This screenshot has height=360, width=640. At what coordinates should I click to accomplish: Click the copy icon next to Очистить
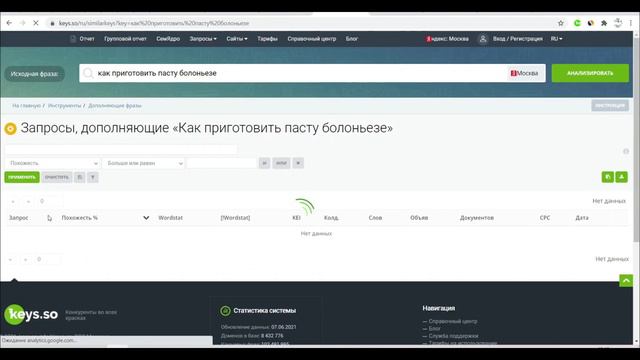(80, 177)
